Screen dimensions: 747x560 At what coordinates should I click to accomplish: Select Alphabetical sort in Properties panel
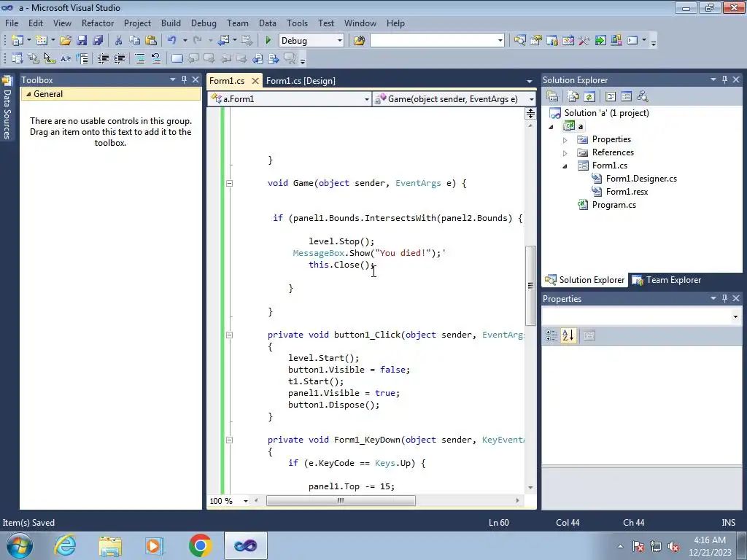click(x=568, y=335)
